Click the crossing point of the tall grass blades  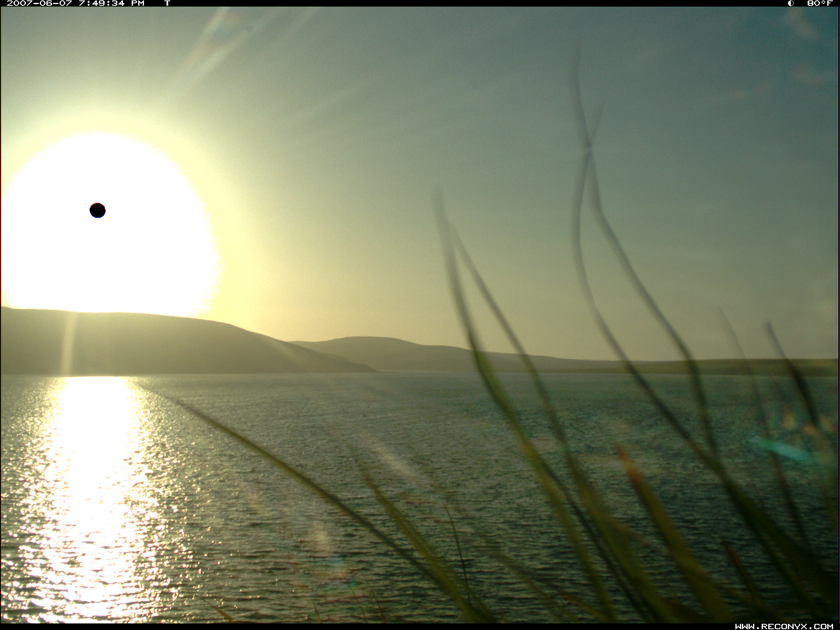(x=588, y=148)
